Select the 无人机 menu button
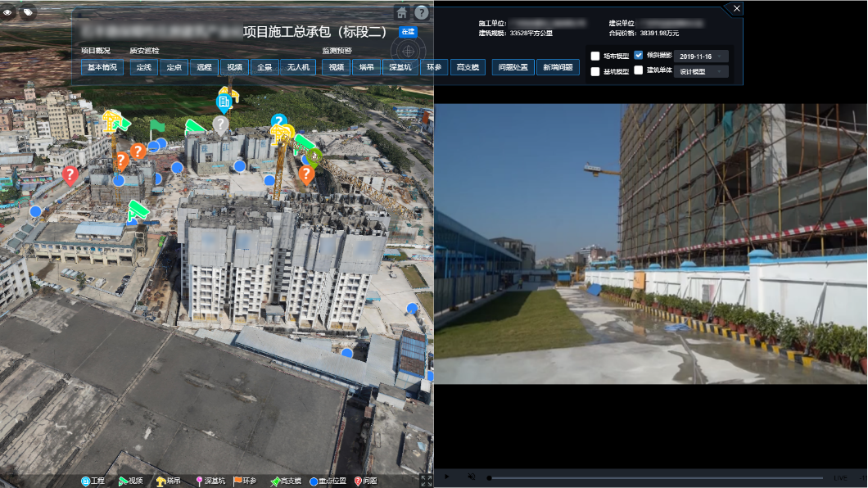Image resolution: width=868 pixels, height=488 pixels. [296, 68]
